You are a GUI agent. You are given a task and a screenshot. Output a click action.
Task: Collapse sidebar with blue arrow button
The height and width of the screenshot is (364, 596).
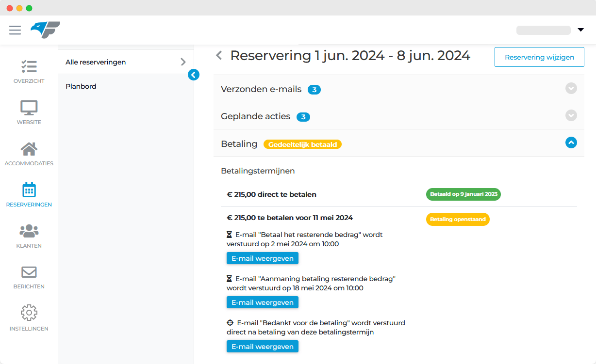point(194,75)
